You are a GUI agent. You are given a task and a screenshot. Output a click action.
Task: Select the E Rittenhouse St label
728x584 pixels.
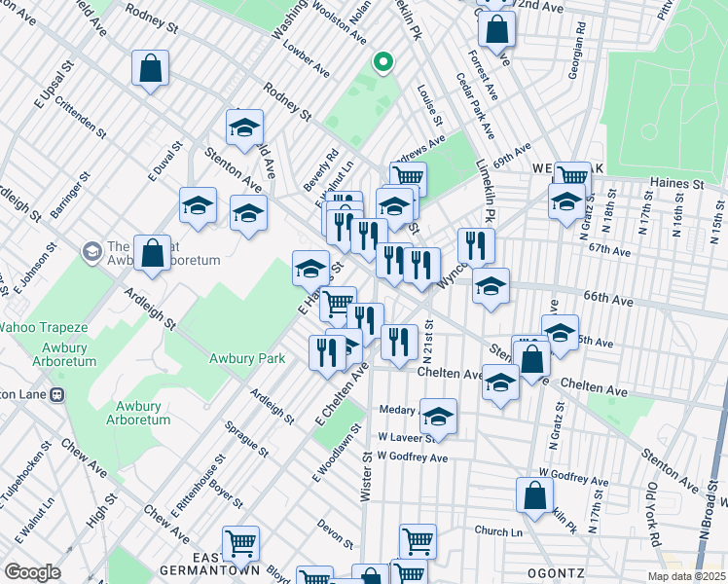[199, 486]
